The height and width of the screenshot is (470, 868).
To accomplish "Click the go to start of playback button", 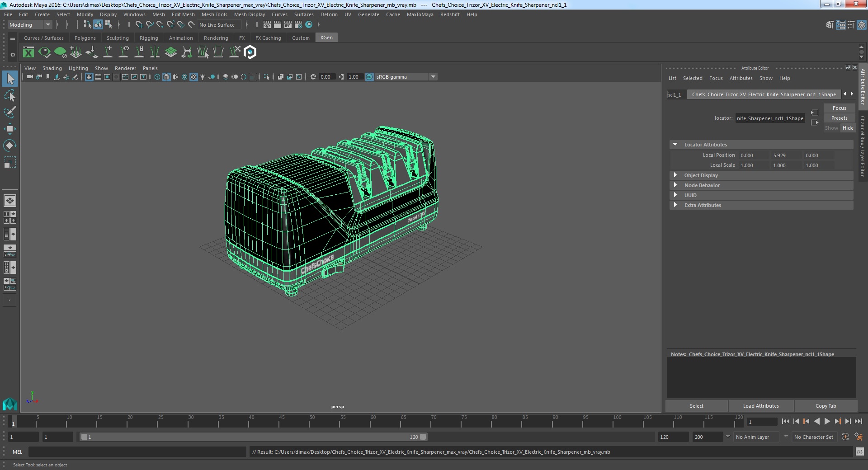I will (785, 421).
